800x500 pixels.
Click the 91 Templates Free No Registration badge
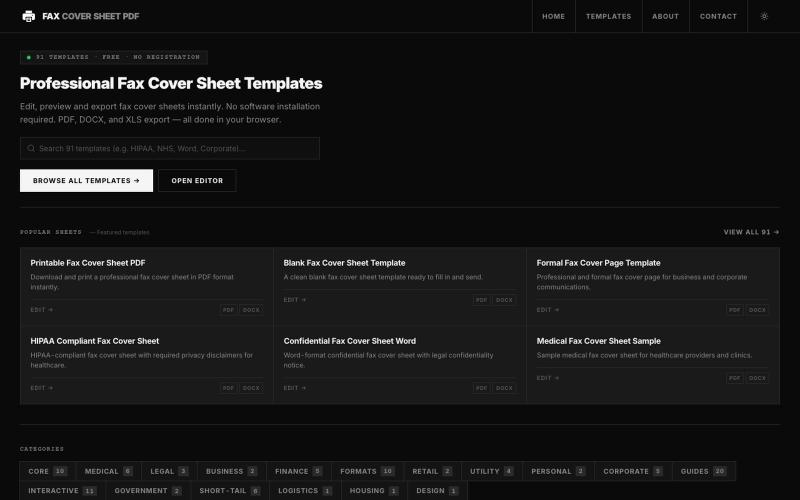point(114,57)
